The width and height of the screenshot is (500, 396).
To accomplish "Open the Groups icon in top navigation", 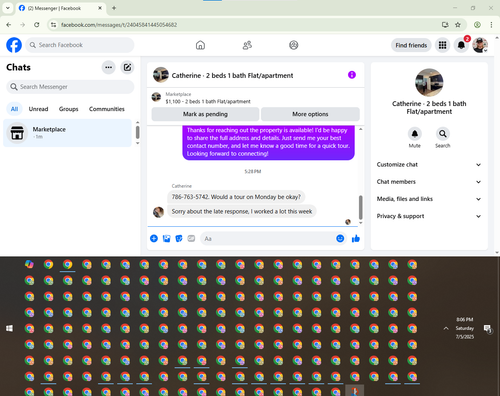I will tap(294, 45).
